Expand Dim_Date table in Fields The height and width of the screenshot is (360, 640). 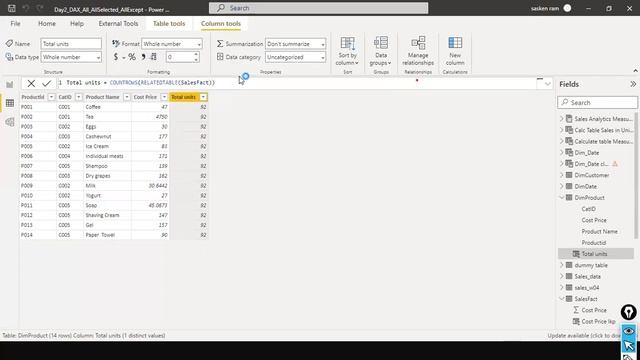562,153
